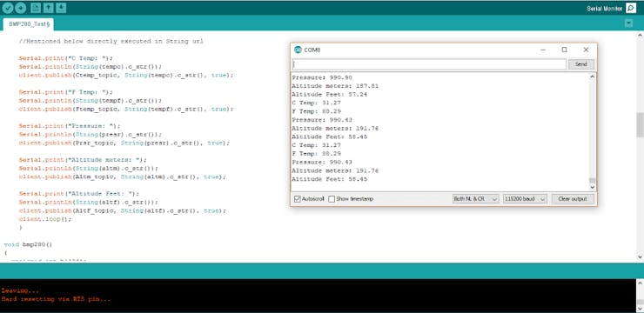Screen dimensions: 644x313
Task: Click the Save sketch icon
Action: (x=61, y=8)
